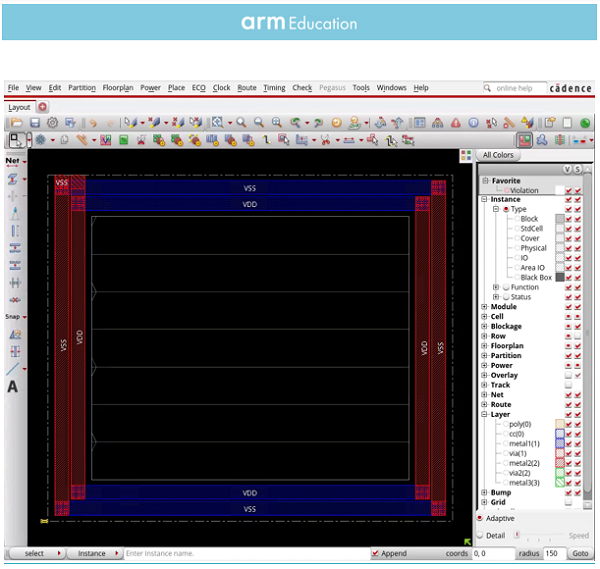Select the Detail radio button
The height and width of the screenshot is (569, 600).
(x=479, y=535)
